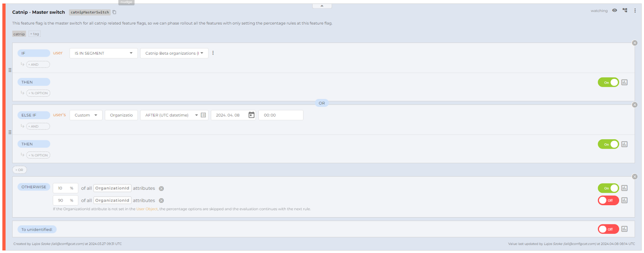Toggle the 90% option Off switch
Image resolution: width=644 pixels, height=253 pixels.
(x=608, y=200)
